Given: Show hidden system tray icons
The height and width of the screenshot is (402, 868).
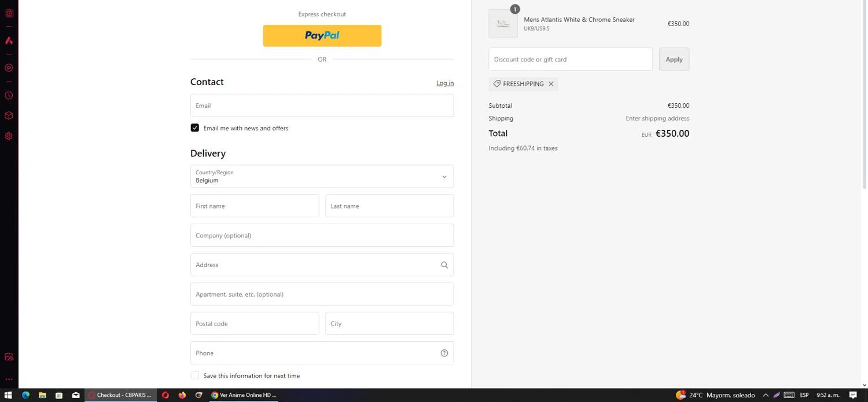Looking at the screenshot, I should point(766,395).
